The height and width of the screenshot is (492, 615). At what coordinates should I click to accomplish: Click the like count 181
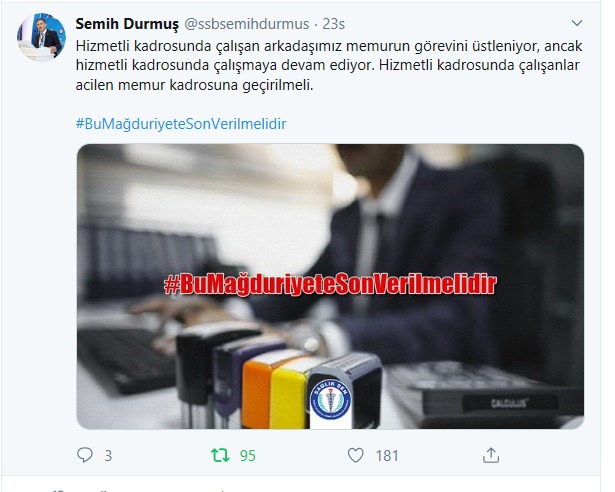[387, 456]
